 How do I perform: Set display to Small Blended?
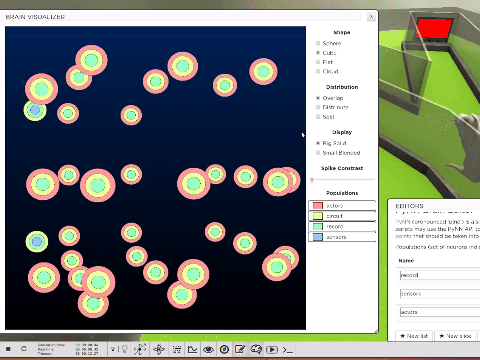[x=318, y=153]
